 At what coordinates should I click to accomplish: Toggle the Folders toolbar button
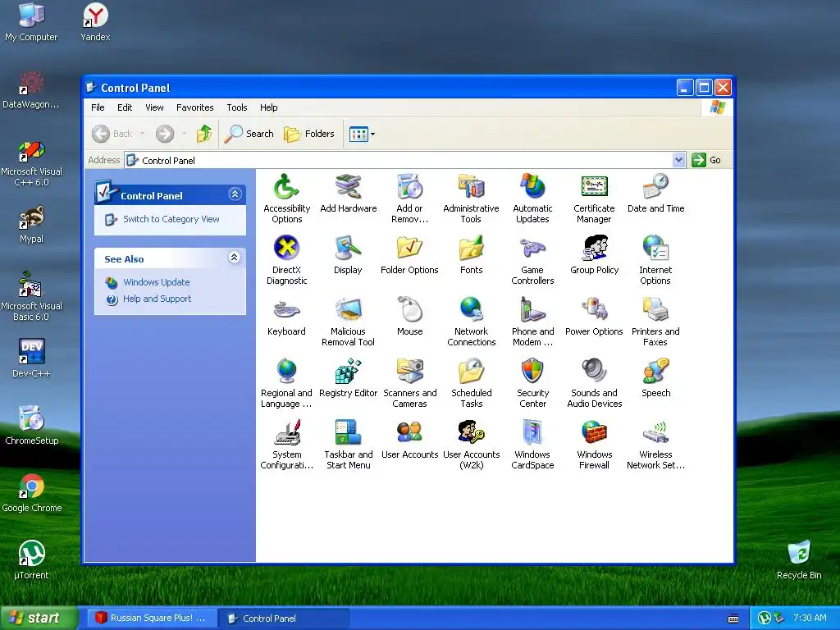pos(309,134)
